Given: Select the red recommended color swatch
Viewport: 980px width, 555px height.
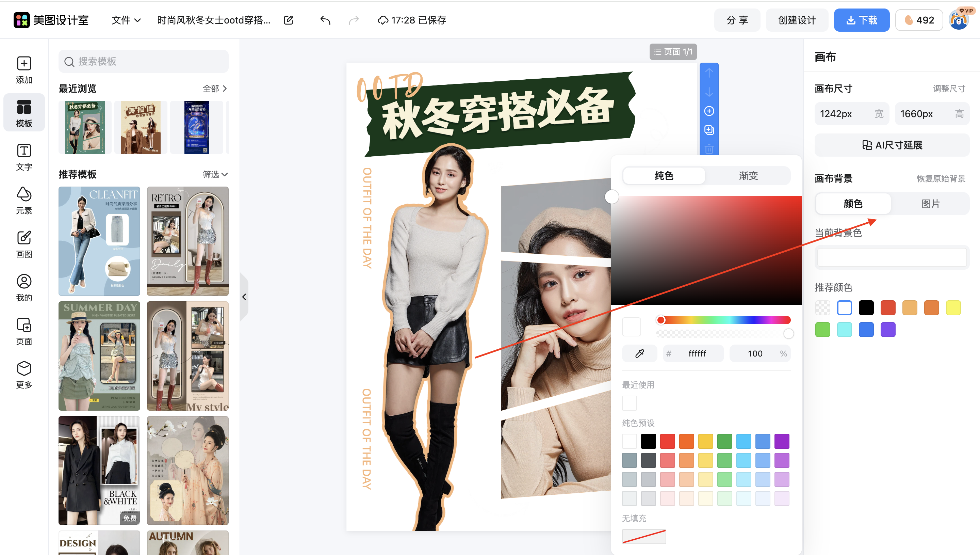Looking at the screenshot, I should tap(888, 307).
